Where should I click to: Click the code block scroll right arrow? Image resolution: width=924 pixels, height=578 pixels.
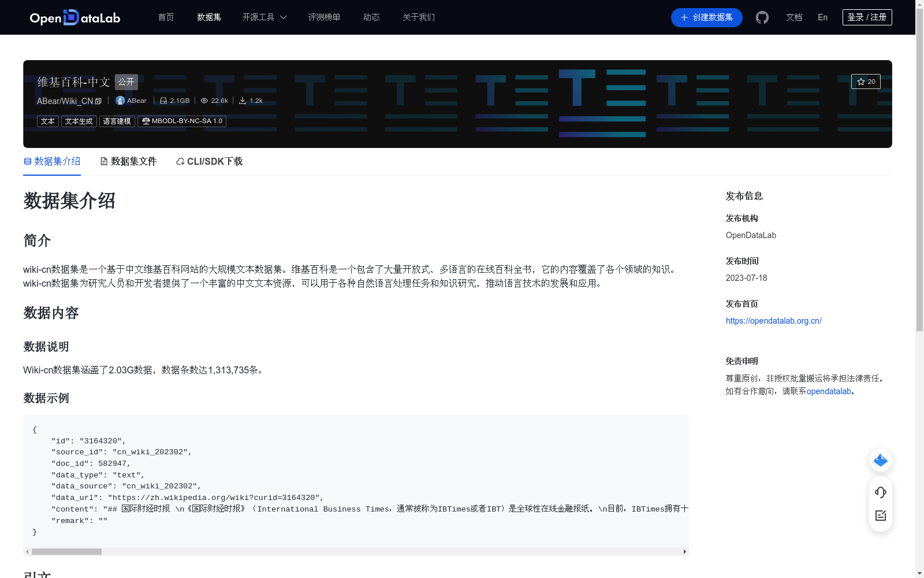685,551
